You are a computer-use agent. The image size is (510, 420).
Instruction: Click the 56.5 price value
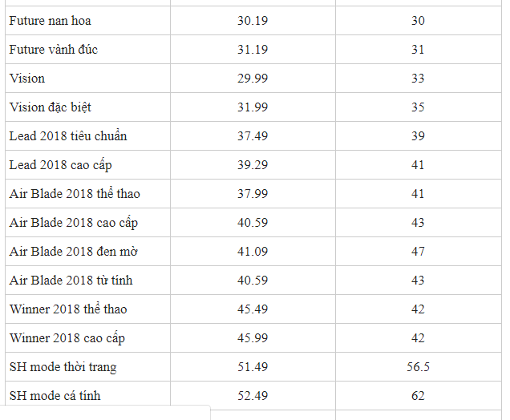click(x=419, y=367)
